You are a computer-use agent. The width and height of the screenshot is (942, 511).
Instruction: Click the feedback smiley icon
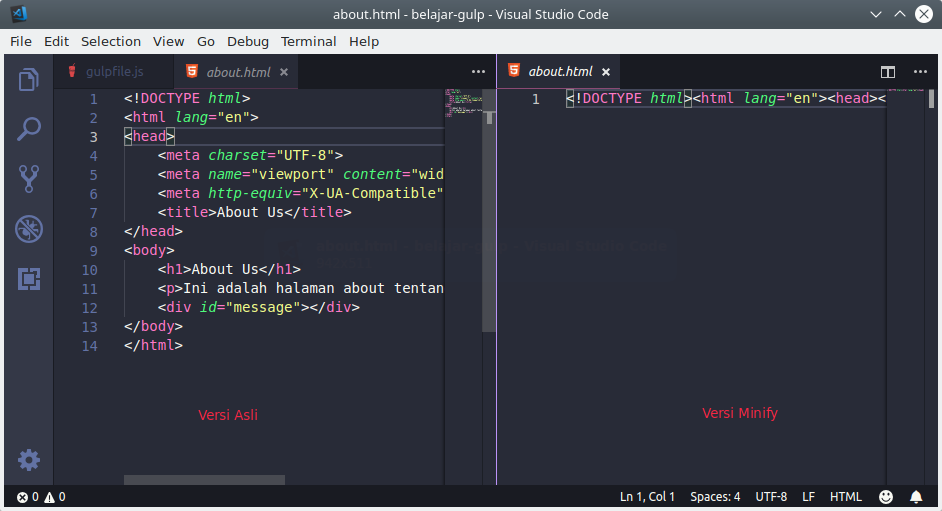886,497
